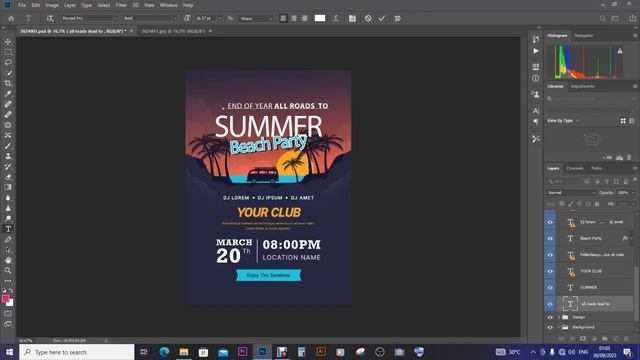Viewport: 640px width, 360px height.
Task: Select the Eraser tool
Action: [x=8, y=177]
